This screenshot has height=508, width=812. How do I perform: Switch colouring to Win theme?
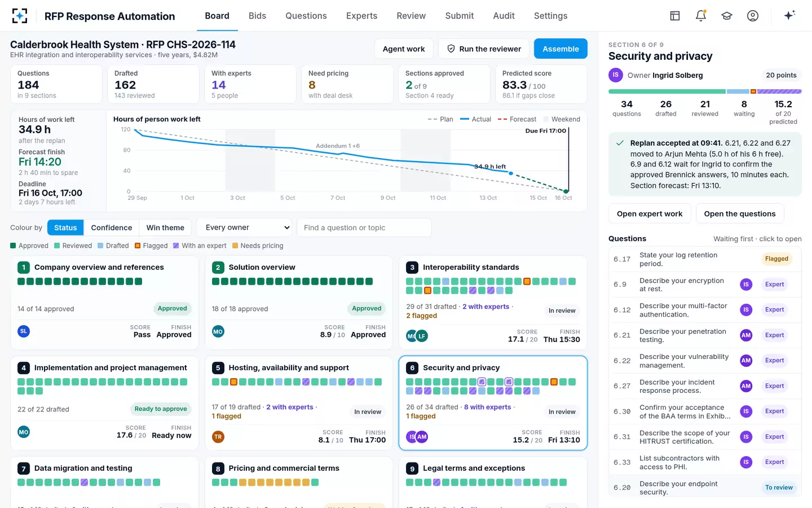point(165,227)
